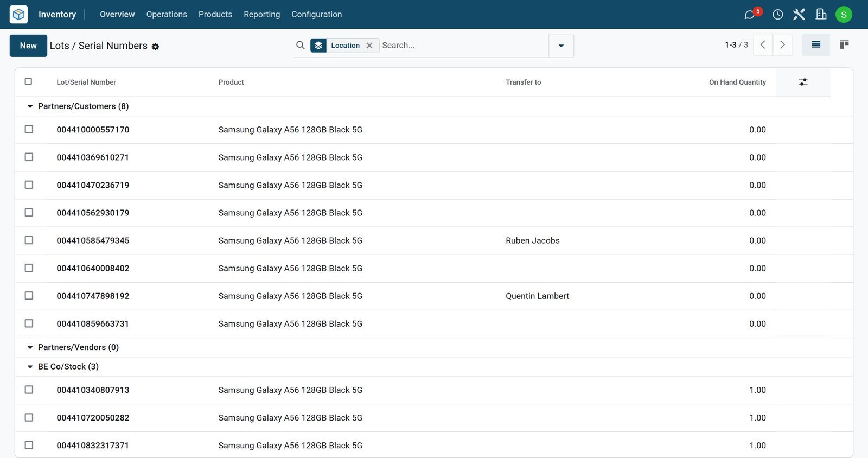Open the user avatar menu
This screenshot has height=458, width=868.
[844, 15]
